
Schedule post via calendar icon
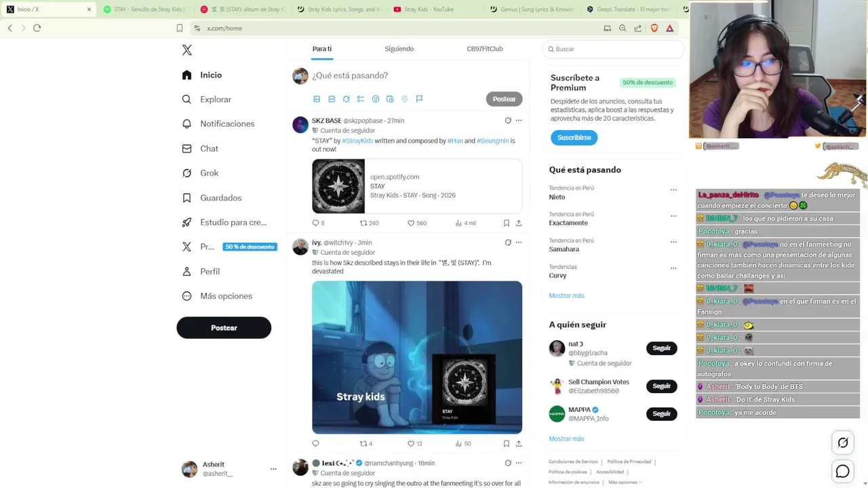point(390,99)
